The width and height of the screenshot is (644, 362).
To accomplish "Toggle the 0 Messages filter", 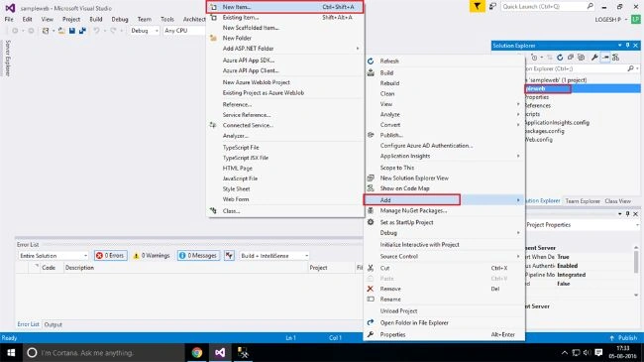I will point(198,256).
